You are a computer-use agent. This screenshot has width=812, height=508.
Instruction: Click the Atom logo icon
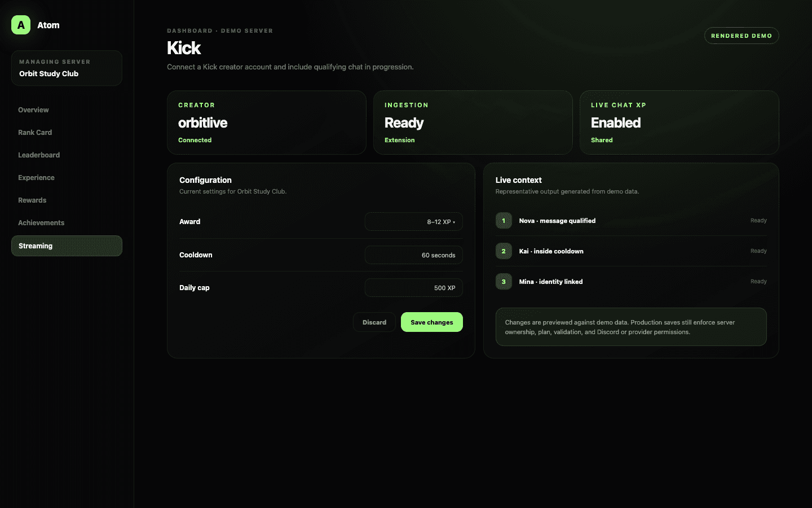(x=21, y=25)
